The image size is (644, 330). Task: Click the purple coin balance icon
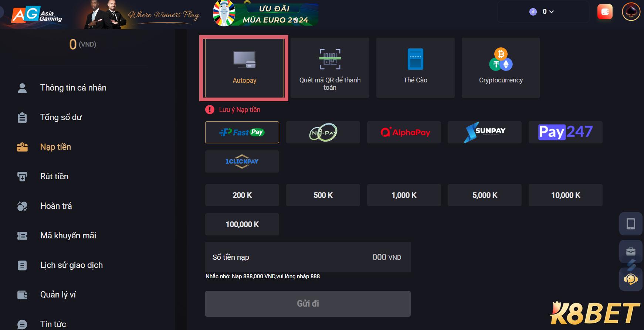[x=533, y=12]
